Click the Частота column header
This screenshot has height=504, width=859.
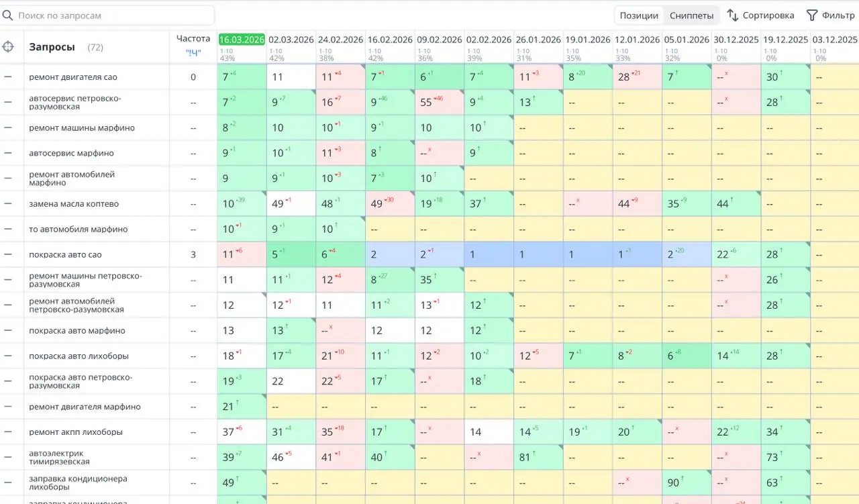pyautogui.click(x=193, y=39)
